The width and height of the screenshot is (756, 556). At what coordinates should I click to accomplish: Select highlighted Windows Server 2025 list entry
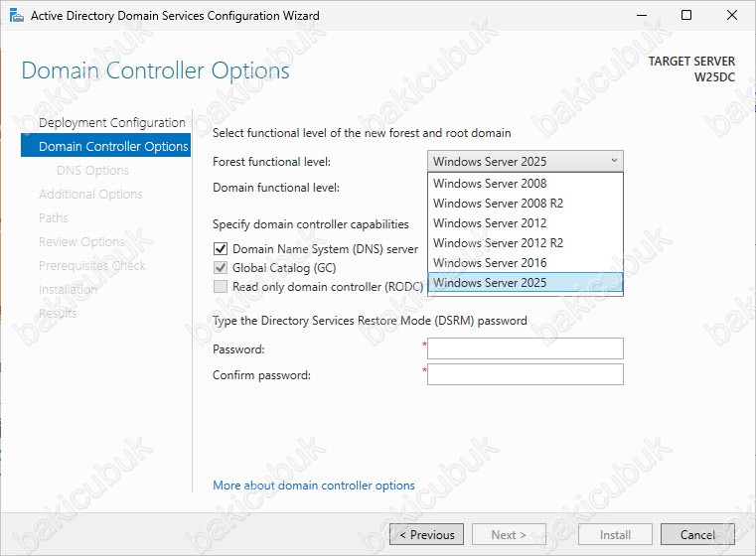click(526, 282)
